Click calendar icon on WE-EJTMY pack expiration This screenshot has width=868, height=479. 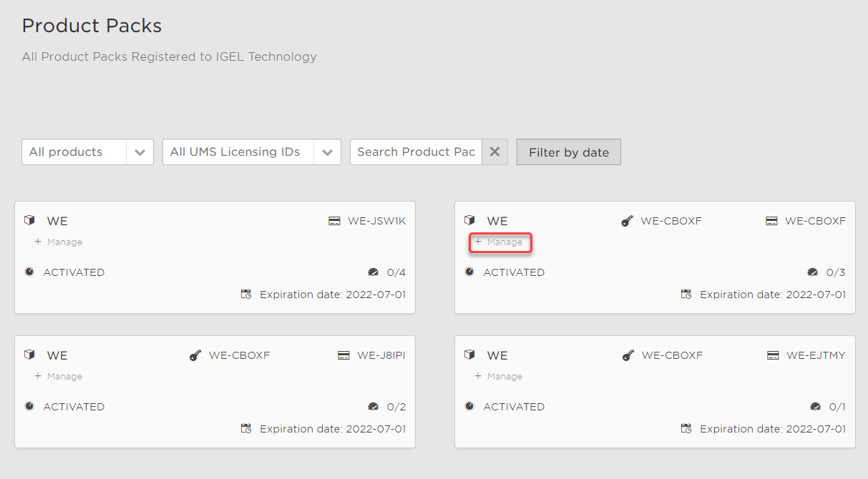686,429
